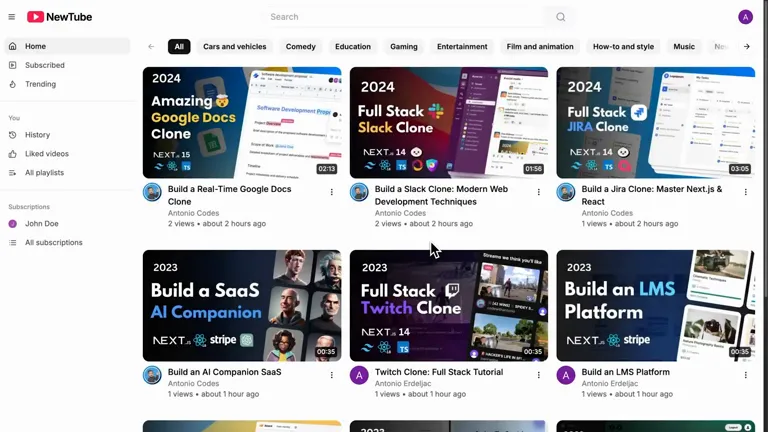Click the Trending flame icon

point(13,84)
